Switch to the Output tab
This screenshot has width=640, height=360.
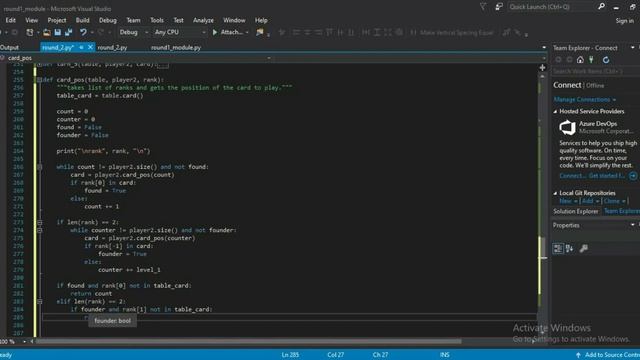point(9,48)
